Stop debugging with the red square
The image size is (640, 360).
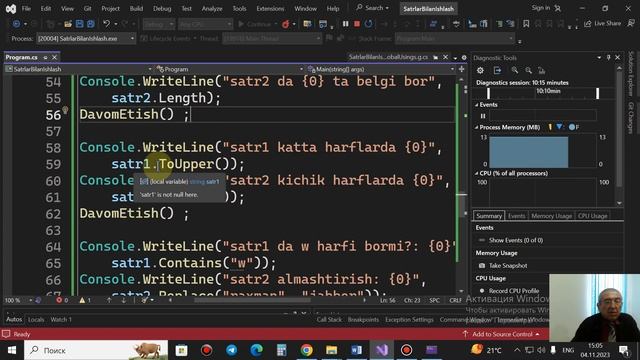pos(357,24)
